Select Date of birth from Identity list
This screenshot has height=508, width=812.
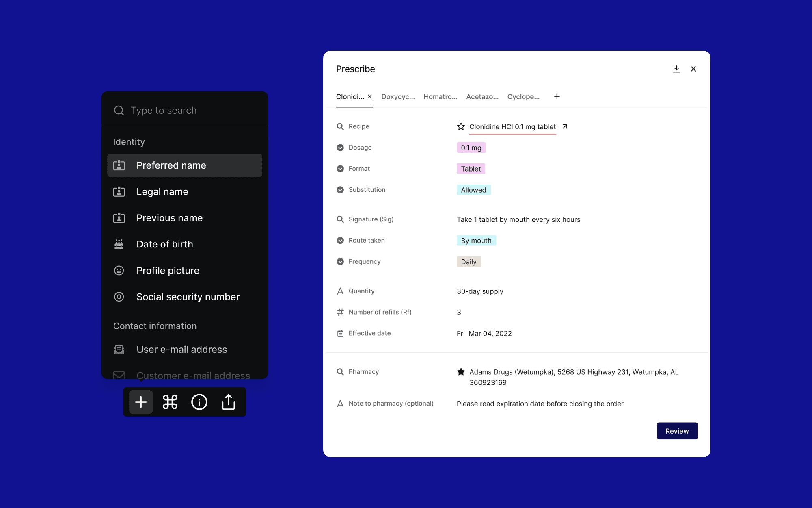pyautogui.click(x=164, y=244)
